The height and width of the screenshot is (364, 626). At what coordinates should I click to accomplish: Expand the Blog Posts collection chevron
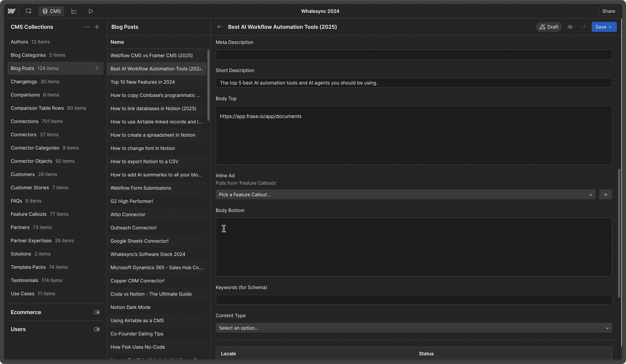tap(97, 68)
